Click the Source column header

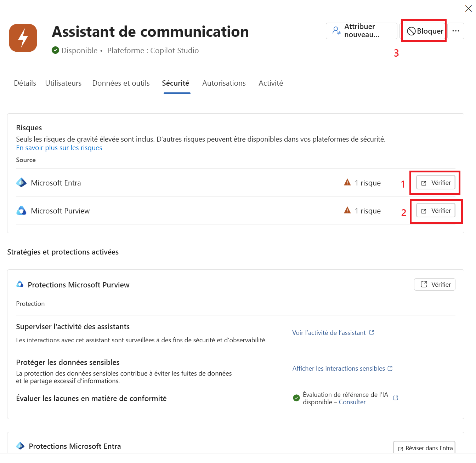[x=26, y=160]
